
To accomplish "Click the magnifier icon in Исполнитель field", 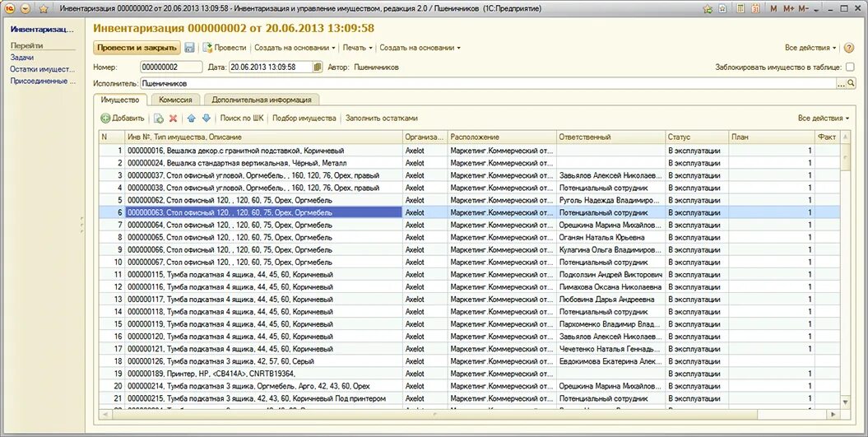I will point(852,84).
